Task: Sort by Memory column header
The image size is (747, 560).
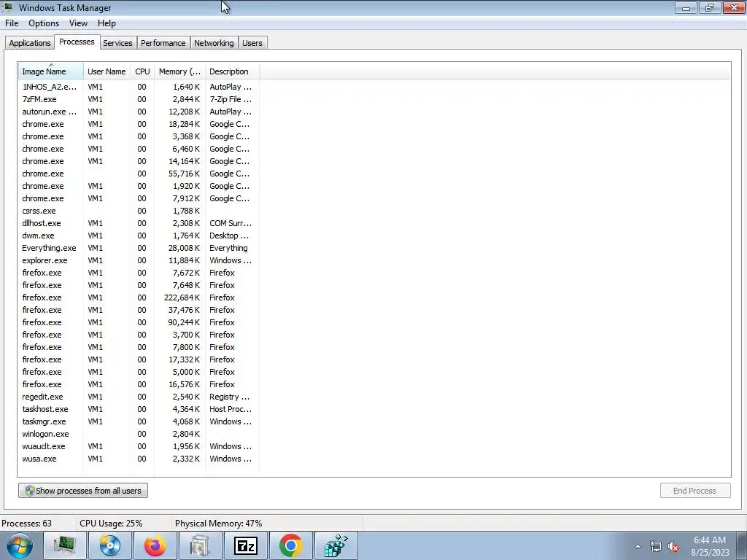Action: (x=179, y=71)
